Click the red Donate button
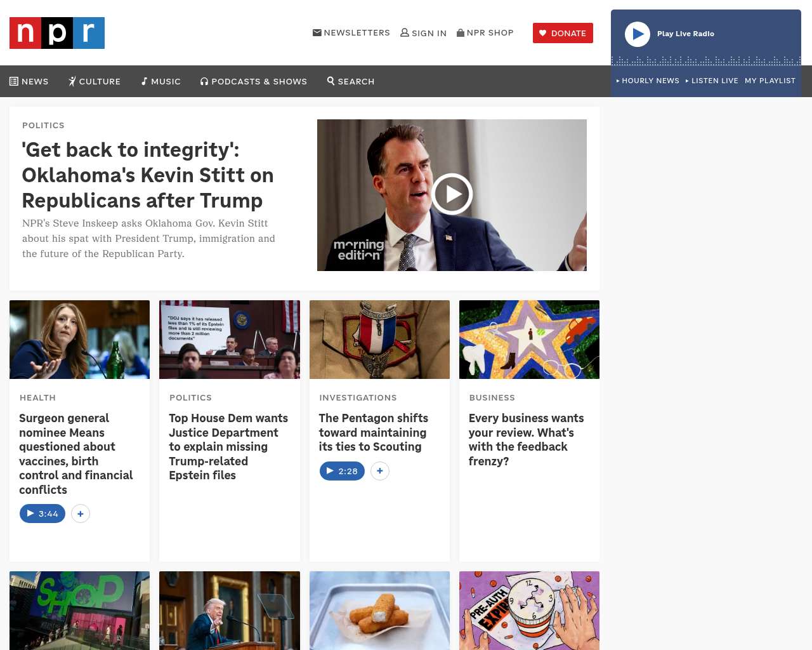Viewport: 812px width, 650px height. (563, 33)
